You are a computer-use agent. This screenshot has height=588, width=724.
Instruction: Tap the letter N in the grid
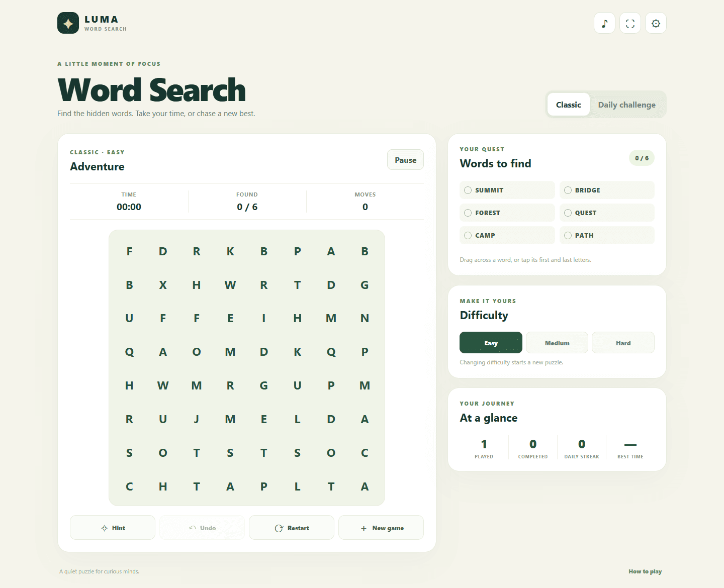point(365,318)
